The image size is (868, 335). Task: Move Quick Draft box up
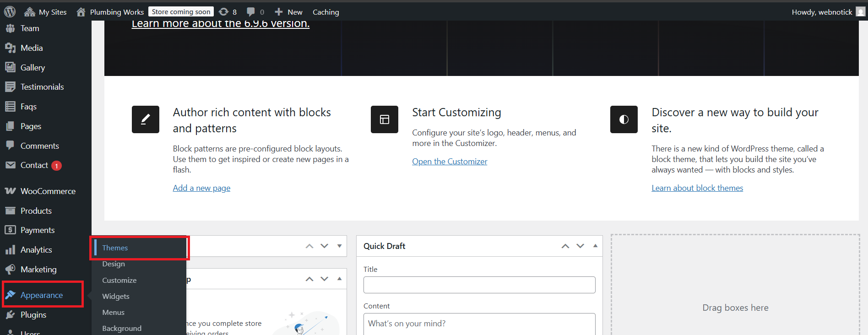(565, 246)
